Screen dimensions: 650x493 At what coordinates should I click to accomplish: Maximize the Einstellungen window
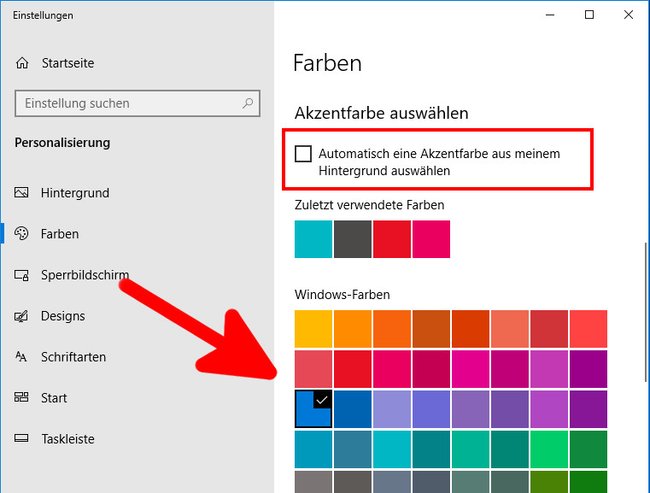(x=589, y=15)
